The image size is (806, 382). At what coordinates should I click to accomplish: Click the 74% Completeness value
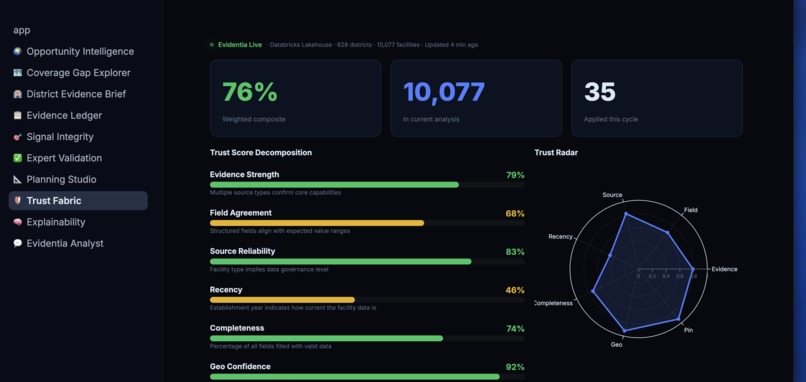tap(515, 329)
